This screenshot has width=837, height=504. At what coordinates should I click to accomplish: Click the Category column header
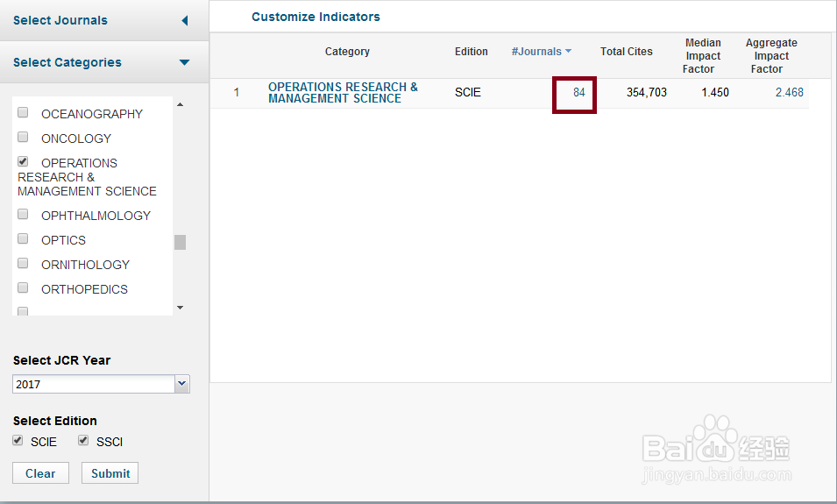(347, 52)
